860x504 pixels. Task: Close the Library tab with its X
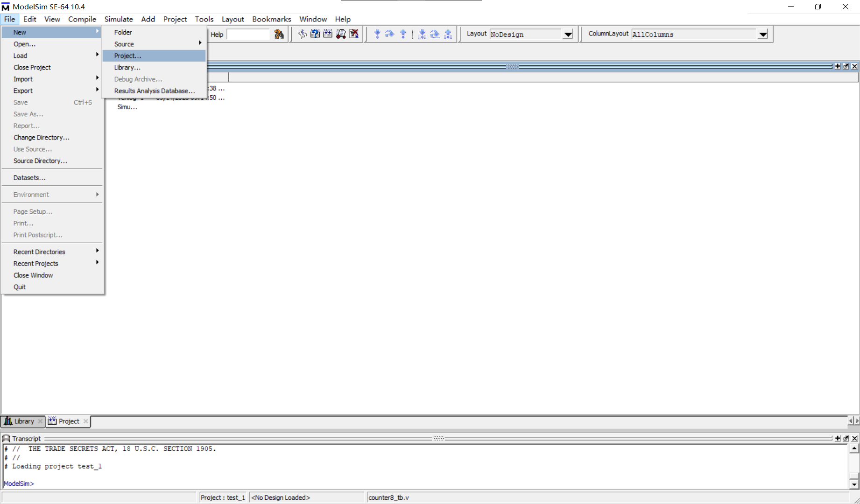[40, 421]
